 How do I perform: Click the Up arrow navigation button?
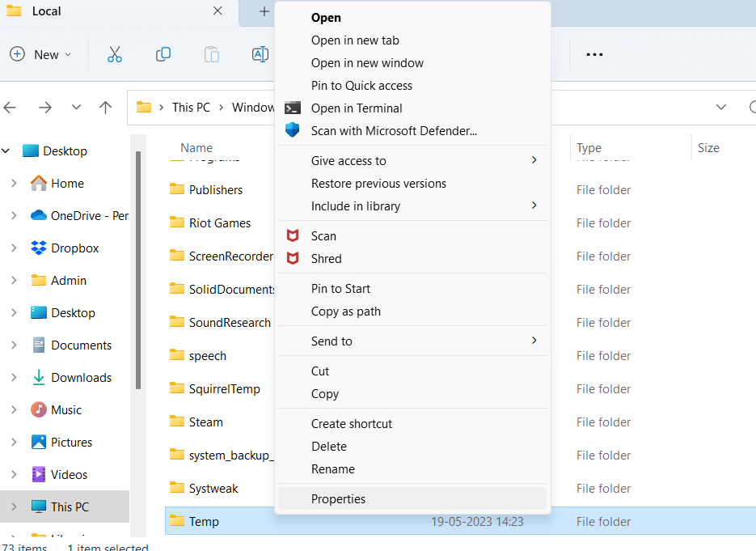[105, 108]
